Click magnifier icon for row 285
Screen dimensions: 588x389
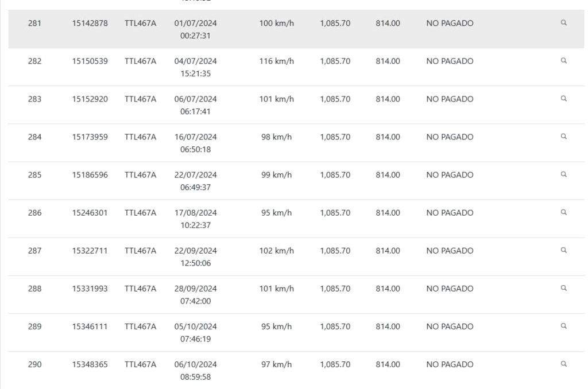click(564, 174)
